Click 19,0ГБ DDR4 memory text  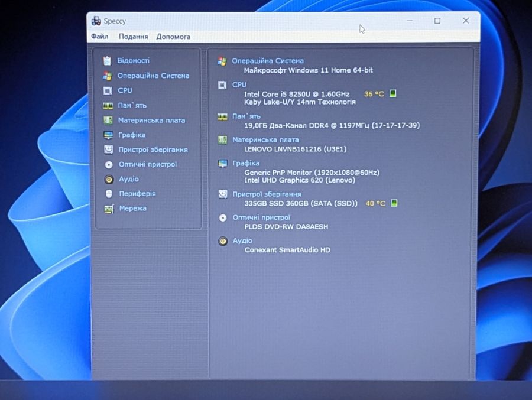tap(332, 125)
